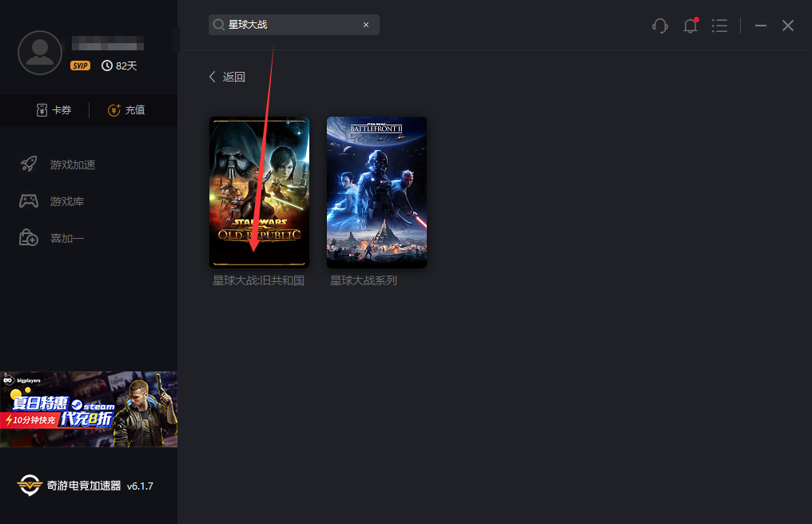Click the 奇游电竞加速器 logo
Screen dimensions: 812x524
click(x=30, y=485)
